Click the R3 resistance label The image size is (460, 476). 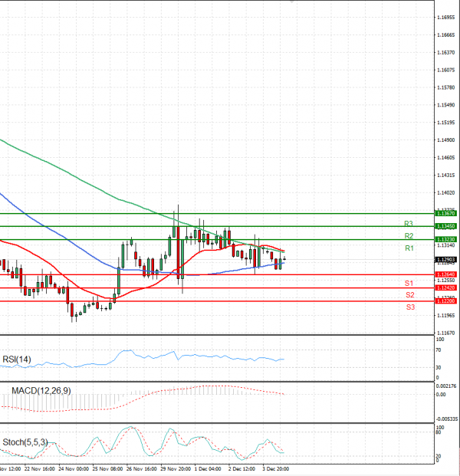[x=409, y=223]
